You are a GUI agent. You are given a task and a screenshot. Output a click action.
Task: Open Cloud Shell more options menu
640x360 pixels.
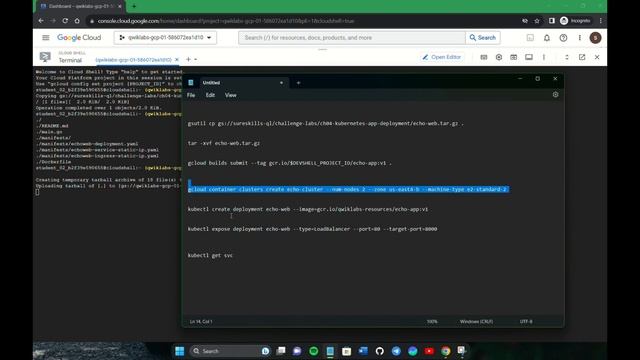(x=544, y=57)
